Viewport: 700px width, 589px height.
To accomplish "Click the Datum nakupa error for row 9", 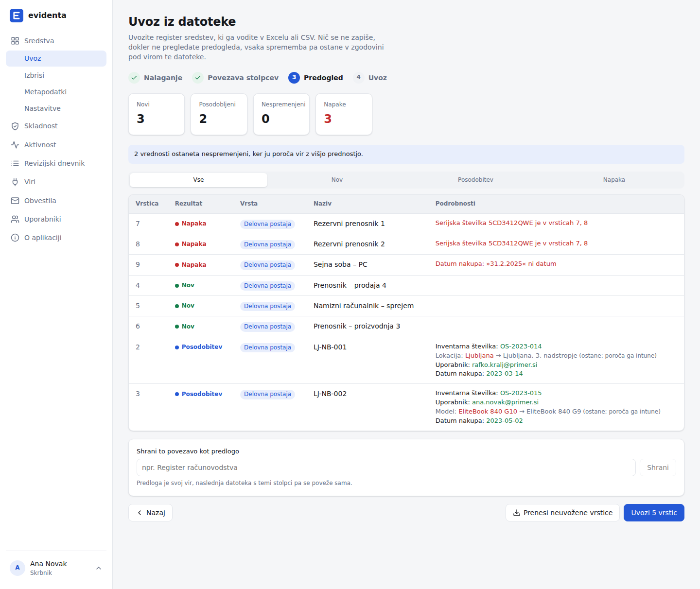I will click(x=496, y=264).
